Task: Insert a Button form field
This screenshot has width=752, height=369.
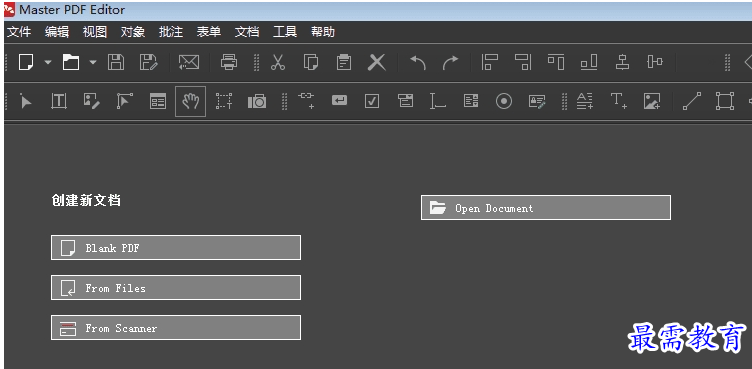Action: coord(340,100)
